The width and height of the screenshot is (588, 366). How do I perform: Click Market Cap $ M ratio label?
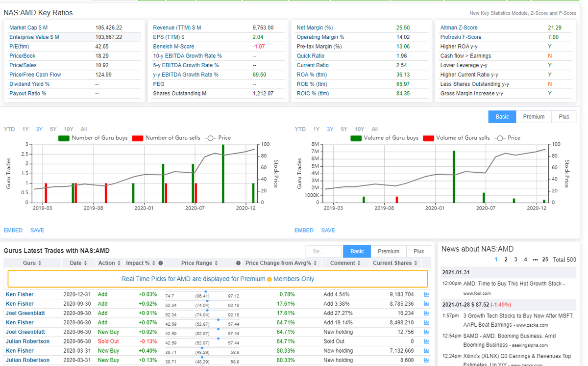click(28, 27)
